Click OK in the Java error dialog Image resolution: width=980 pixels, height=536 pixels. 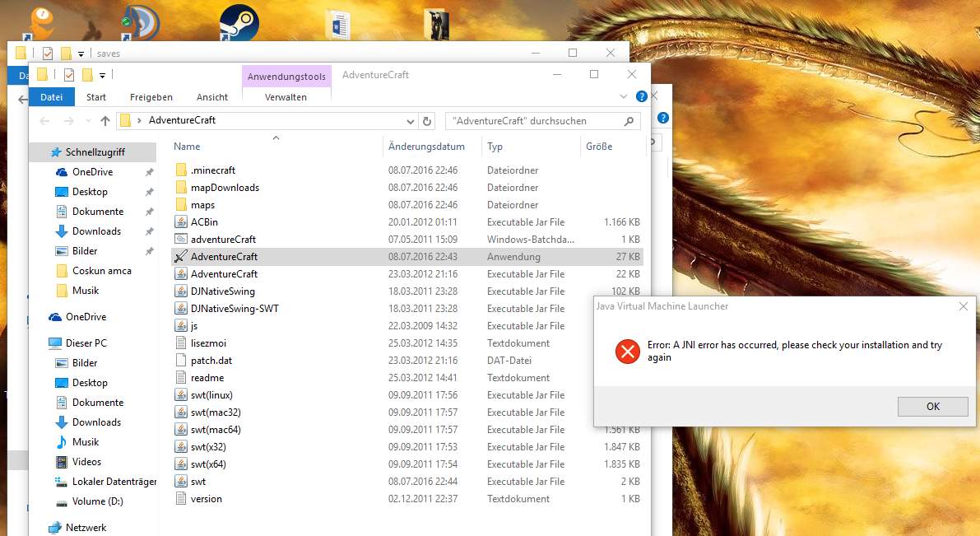[932, 407]
